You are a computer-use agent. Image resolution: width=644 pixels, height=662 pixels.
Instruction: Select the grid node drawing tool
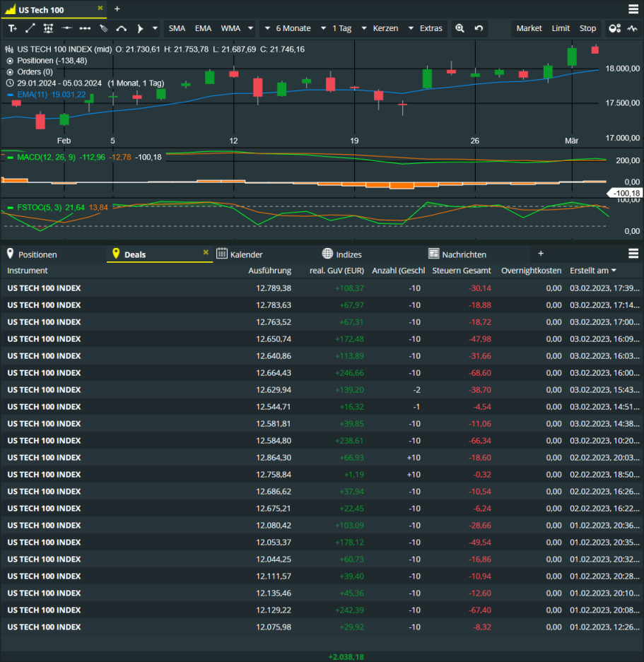tap(48, 28)
